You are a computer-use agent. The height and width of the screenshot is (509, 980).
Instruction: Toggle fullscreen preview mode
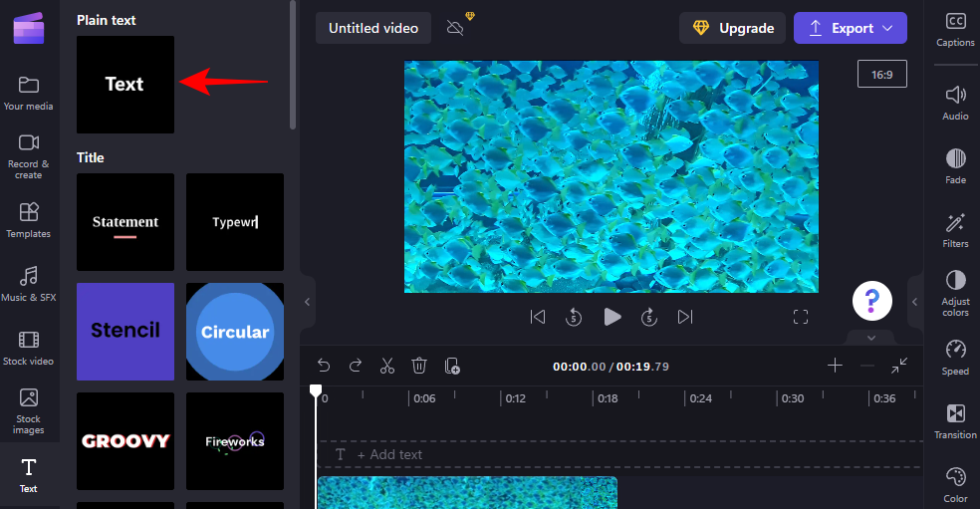point(801,317)
